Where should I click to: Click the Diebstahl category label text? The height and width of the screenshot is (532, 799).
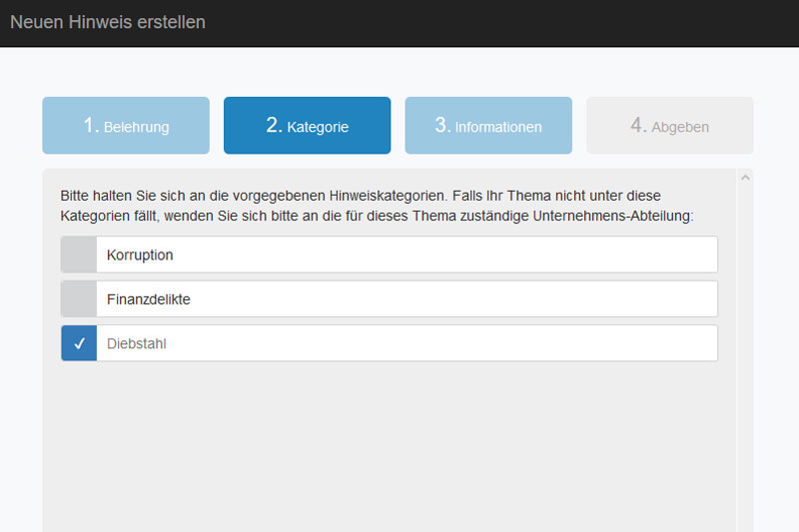point(136,343)
